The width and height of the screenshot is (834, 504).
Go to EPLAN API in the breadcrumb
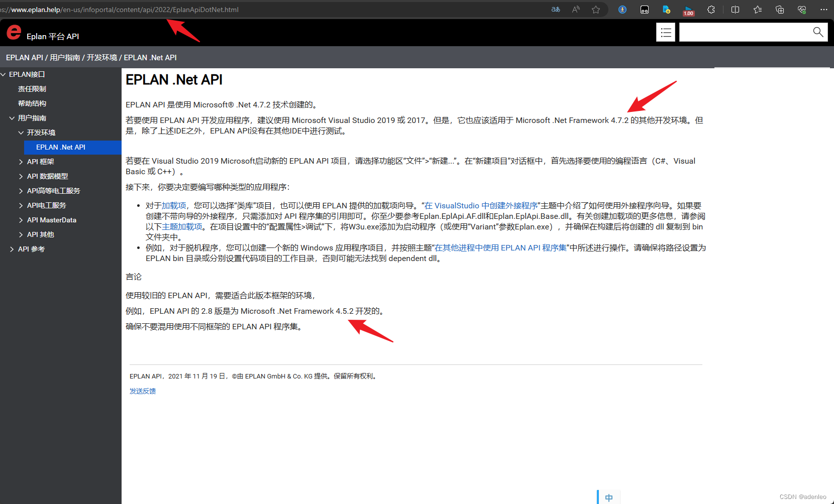click(25, 58)
